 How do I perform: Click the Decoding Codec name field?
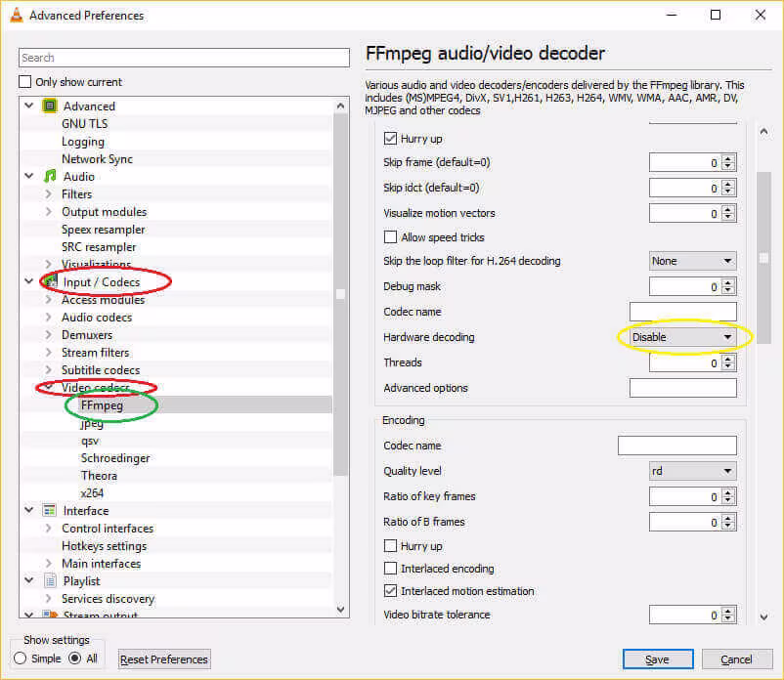tap(682, 312)
